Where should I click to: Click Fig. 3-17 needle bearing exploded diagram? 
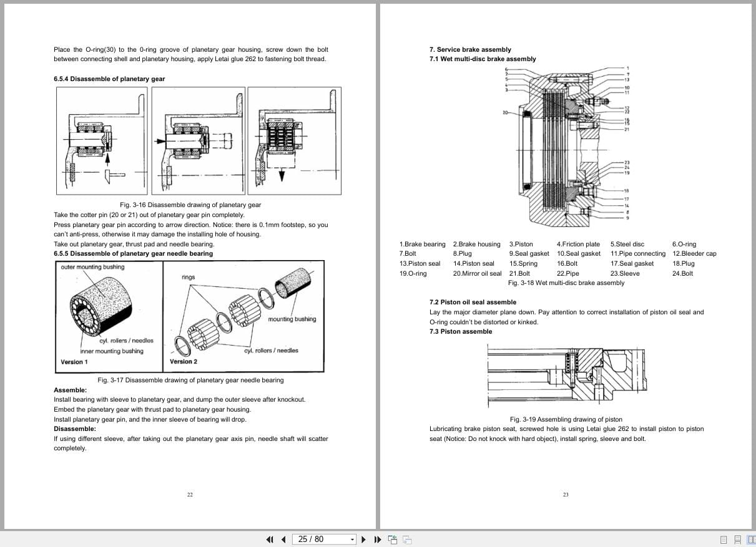click(x=189, y=316)
